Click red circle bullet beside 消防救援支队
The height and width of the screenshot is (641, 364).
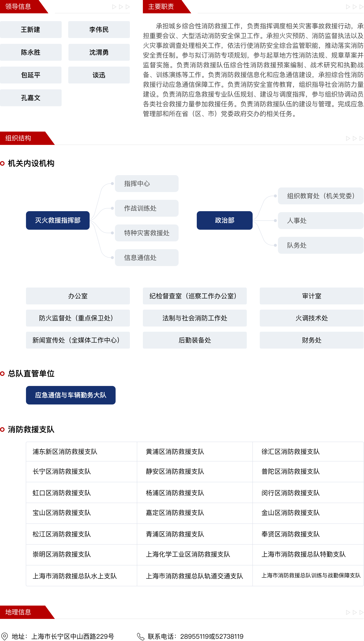pos(2,429)
